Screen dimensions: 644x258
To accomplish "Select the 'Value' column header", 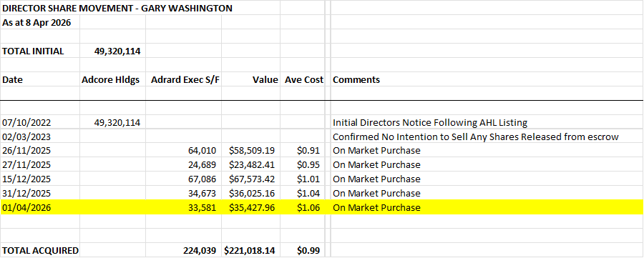I will coord(265,79).
